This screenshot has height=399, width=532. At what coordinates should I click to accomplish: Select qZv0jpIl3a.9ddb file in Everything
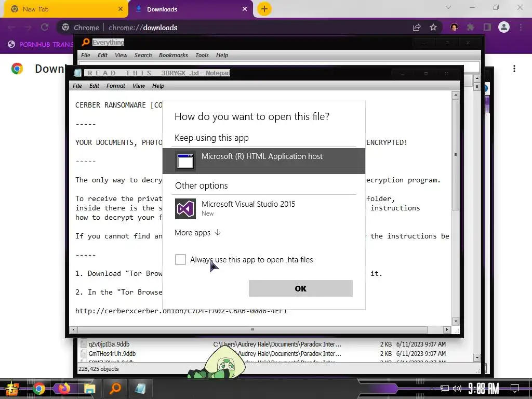pyautogui.click(x=109, y=344)
